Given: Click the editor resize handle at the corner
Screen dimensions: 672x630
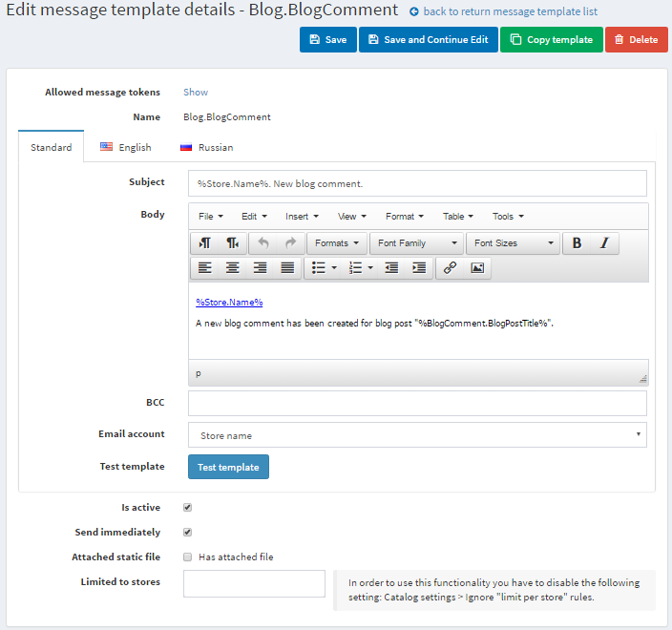Looking at the screenshot, I should coord(642,379).
